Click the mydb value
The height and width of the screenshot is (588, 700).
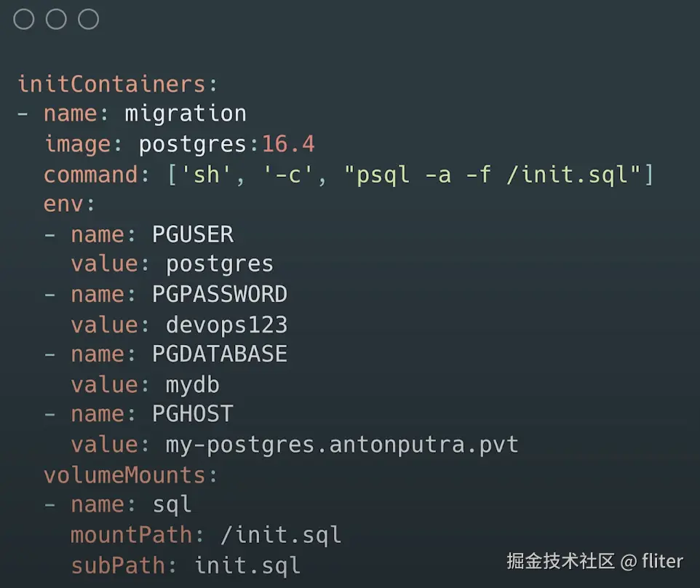pyautogui.click(x=193, y=384)
